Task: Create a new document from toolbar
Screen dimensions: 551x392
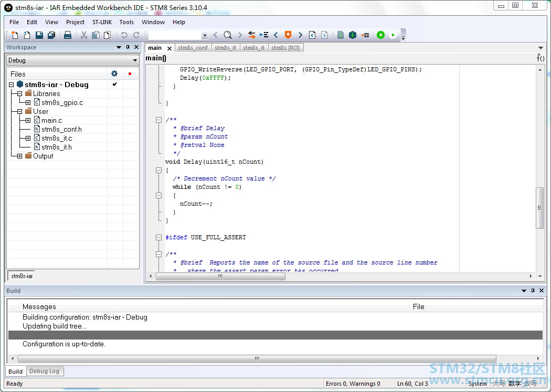Action: (15, 35)
